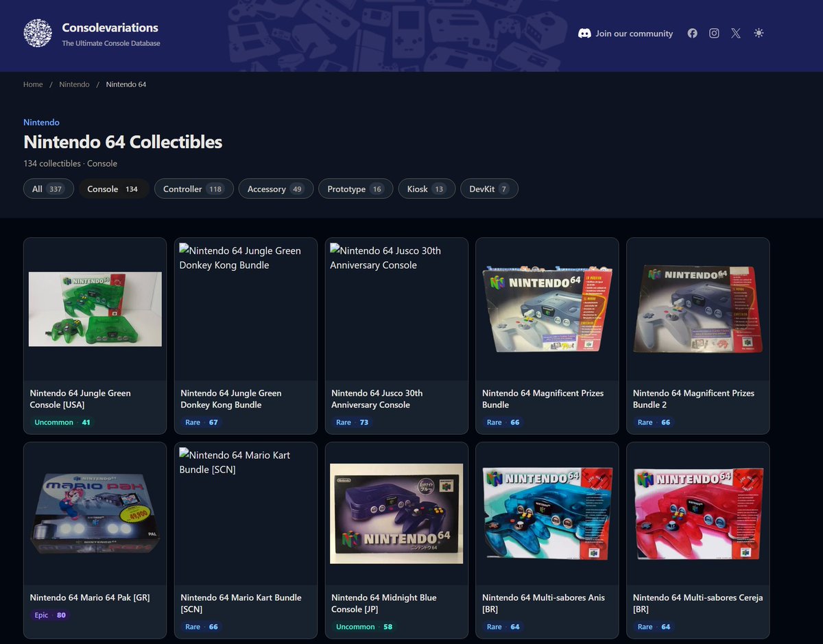The width and height of the screenshot is (823, 644).
Task: Open Magnificent Prizes Bundle 2 image
Action: point(698,309)
